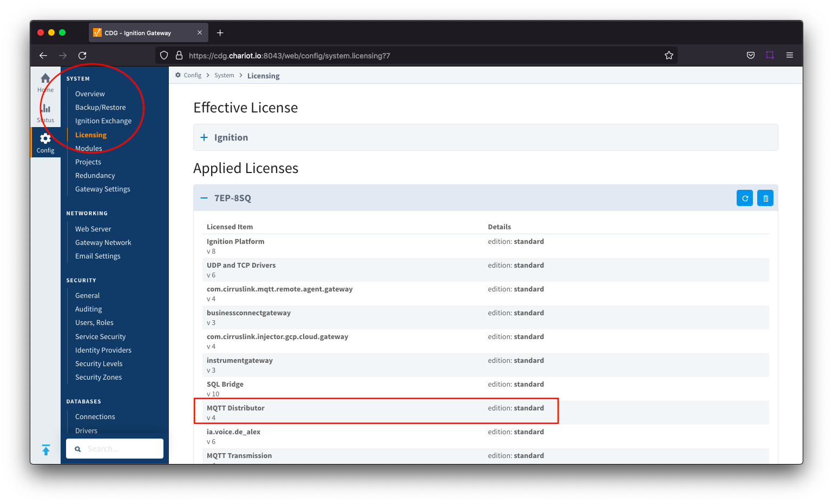Open the Pocket save icon in the toolbar
This screenshot has width=833, height=504.
751,55
